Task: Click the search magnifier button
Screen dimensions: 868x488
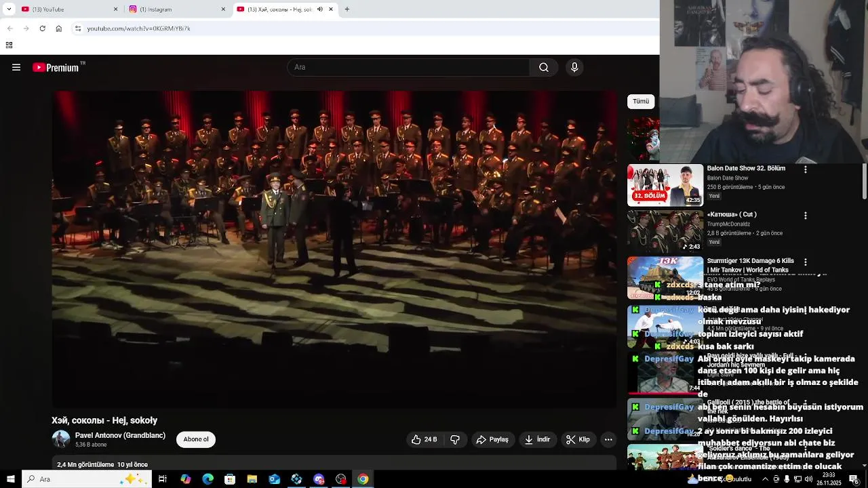Action: (x=544, y=67)
